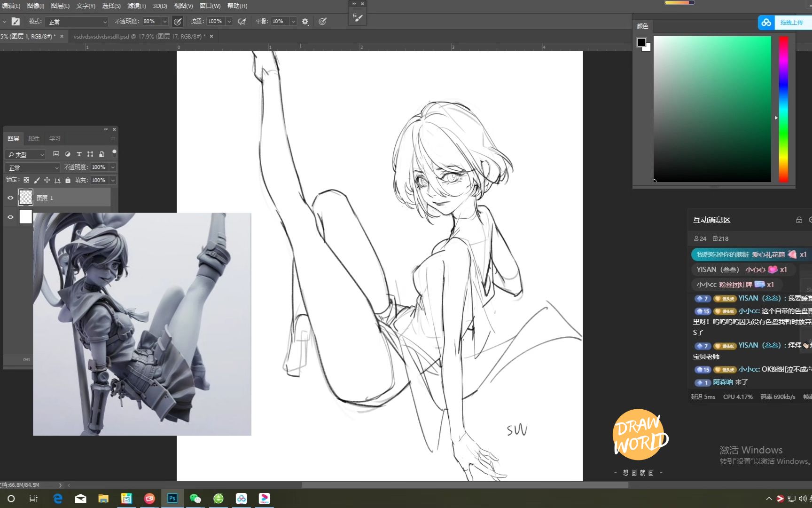Click brush opacity 80% field
Screen dimensions: 812x508
point(151,21)
